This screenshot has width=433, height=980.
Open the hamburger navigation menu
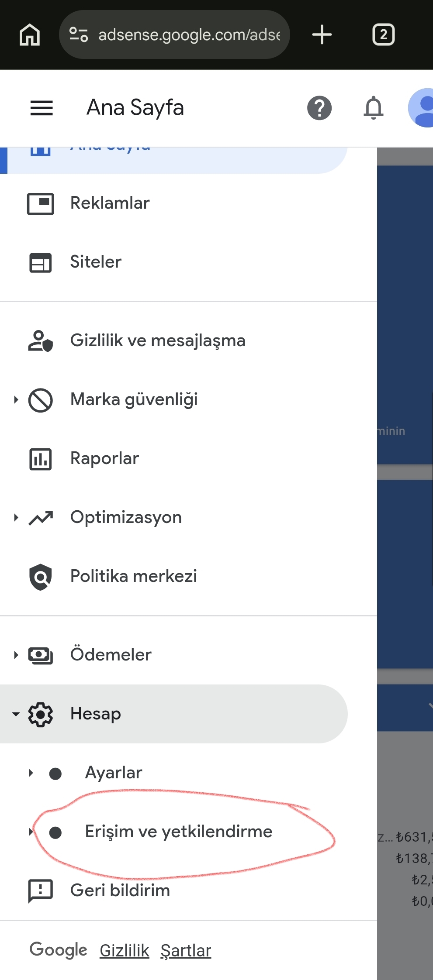pyautogui.click(x=42, y=108)
